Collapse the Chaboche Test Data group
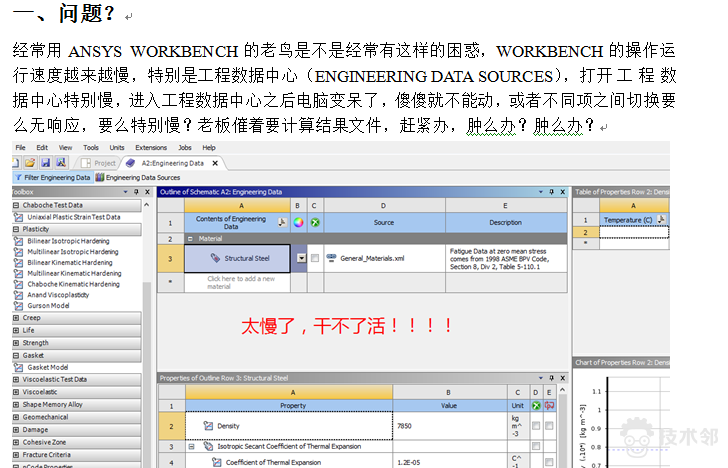728x468 pixels. coord(16,205)
